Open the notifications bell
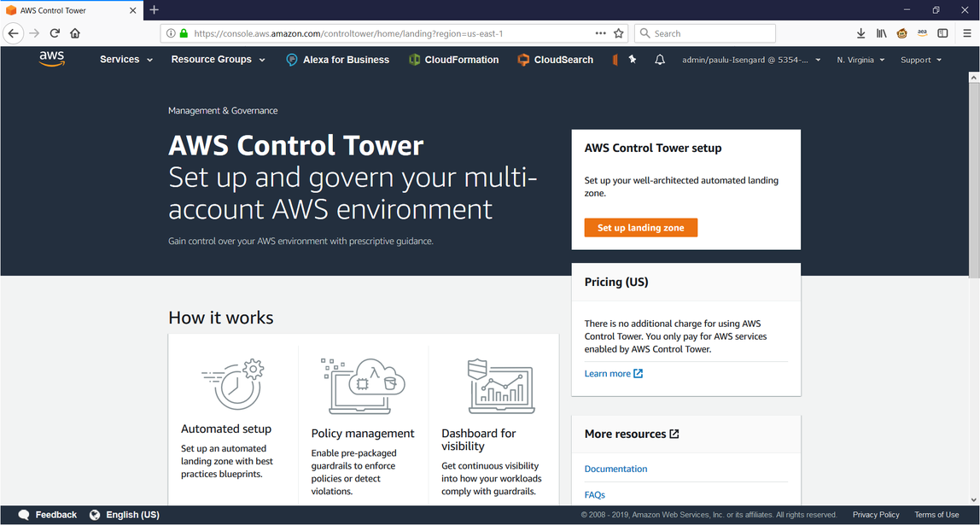Screen dimensions: 980x525 click(659, 60)
